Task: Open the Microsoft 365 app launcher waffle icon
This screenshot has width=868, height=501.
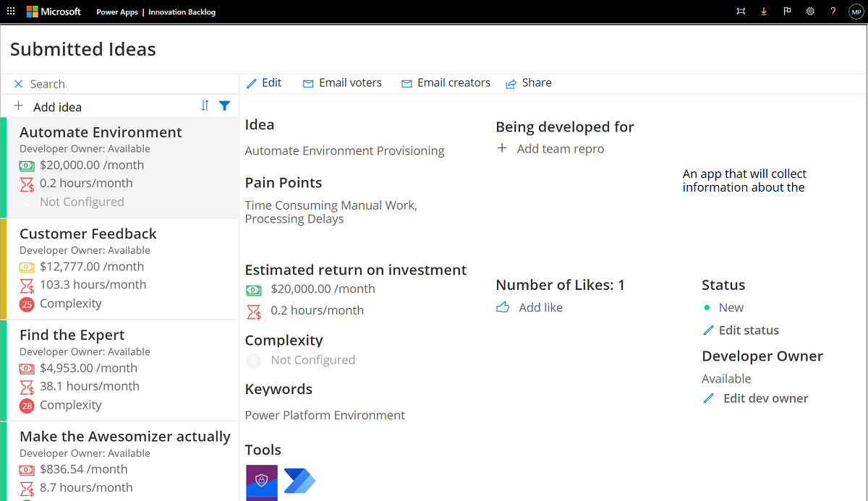Action: [x=11, y=11]
